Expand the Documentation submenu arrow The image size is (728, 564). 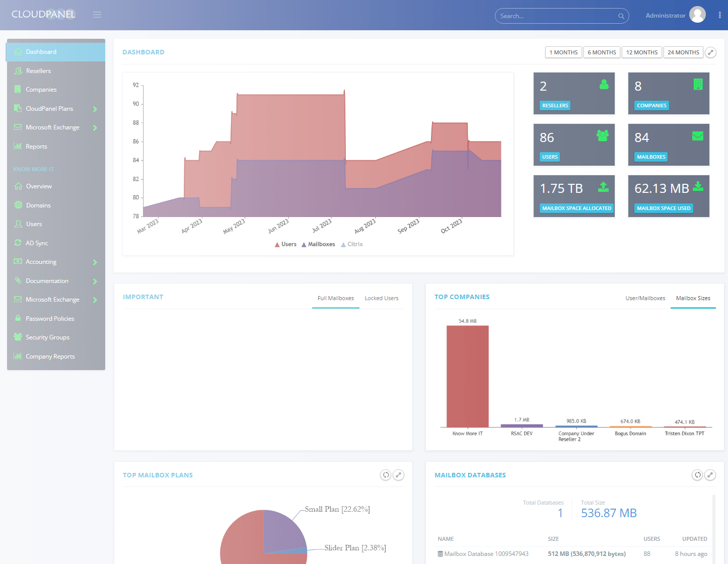(95, 281)
